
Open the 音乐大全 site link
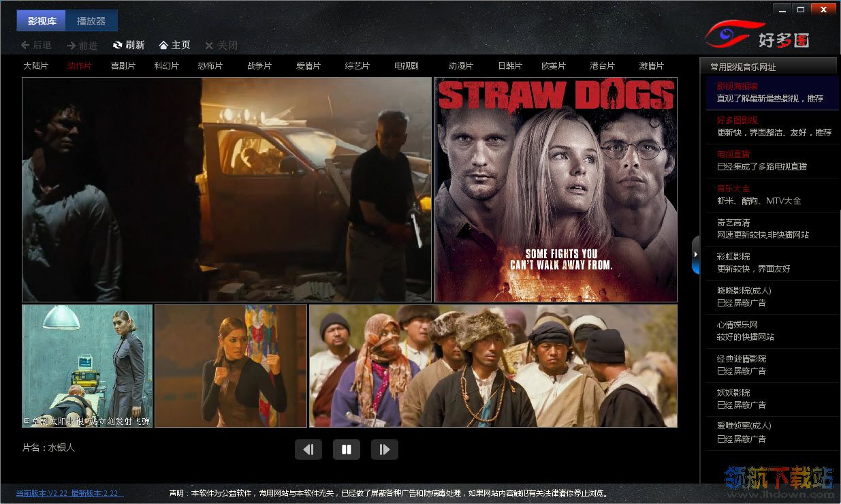[x=772, y=195]
